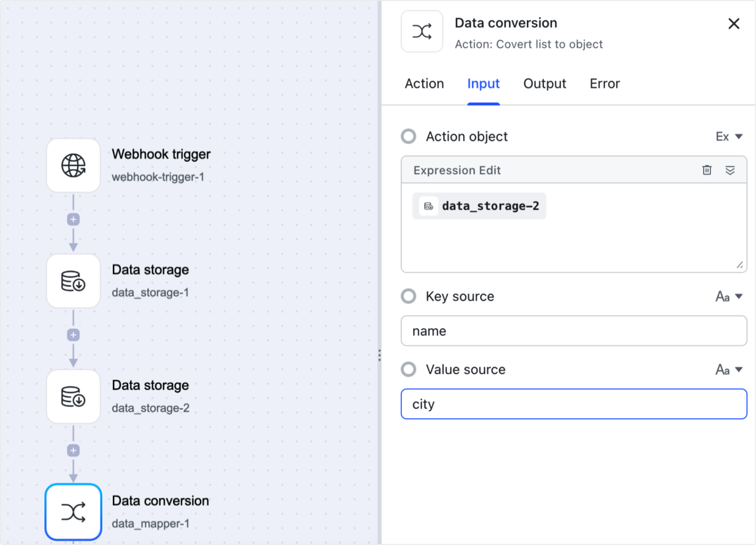The height and width of the screenshot is (545, 756).
Task: Click the database icon on the data_storage-2 chip
Action: [428, 206]
